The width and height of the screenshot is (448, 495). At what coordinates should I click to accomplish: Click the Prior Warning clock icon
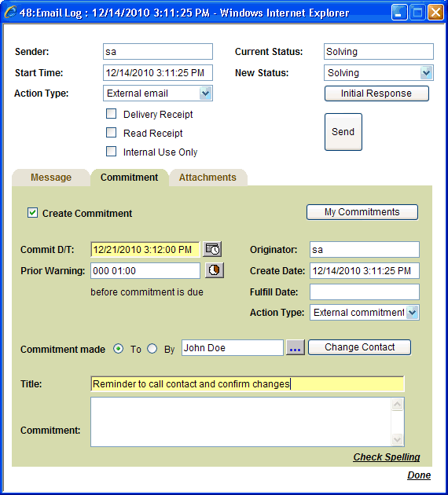click(215, 270)
